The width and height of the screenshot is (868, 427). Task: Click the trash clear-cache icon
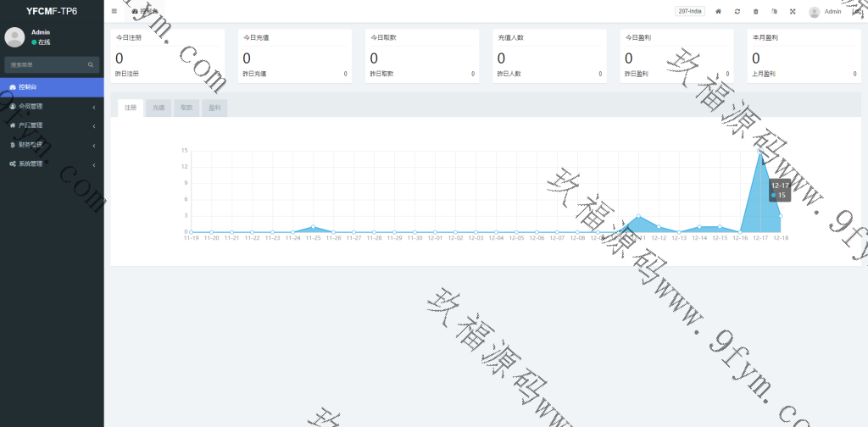(756, 11)
